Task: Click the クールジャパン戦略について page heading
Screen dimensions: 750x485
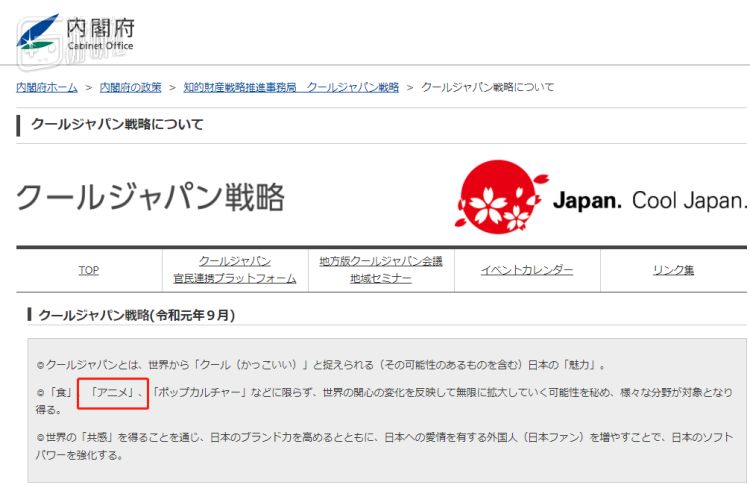Action: coord(117,124)
